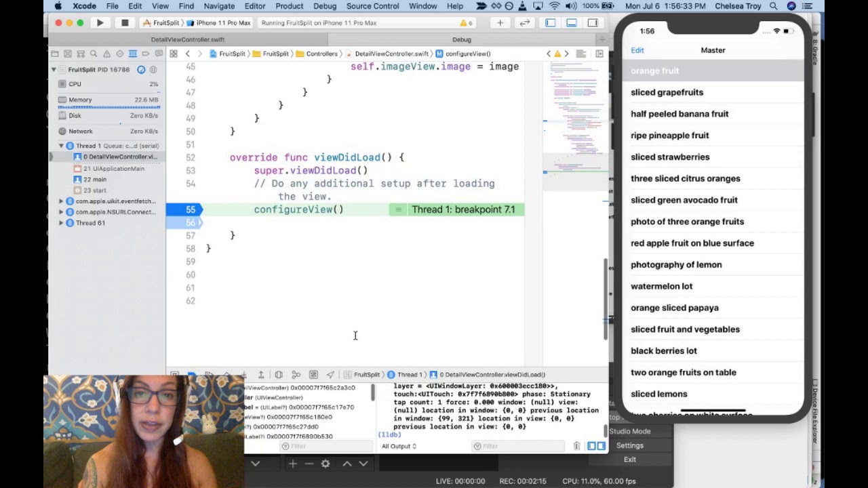This screenshot has height=488, width=868.
Task: Stop the running FruitSplit app
Action: pos(125,23)
